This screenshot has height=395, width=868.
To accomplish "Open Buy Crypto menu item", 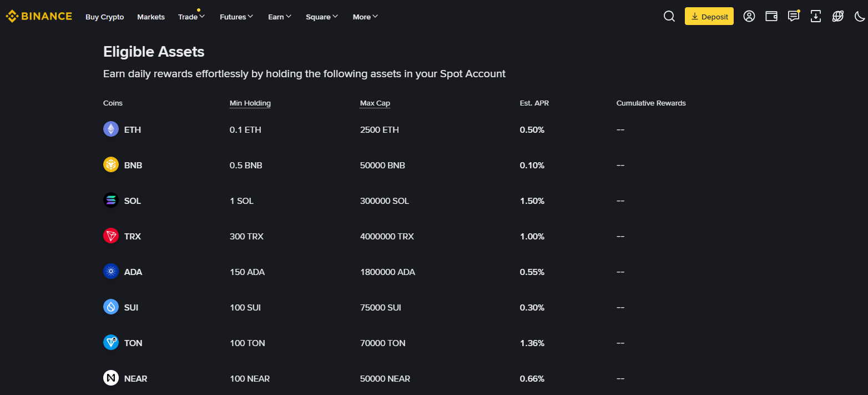I will coord(105,17).
